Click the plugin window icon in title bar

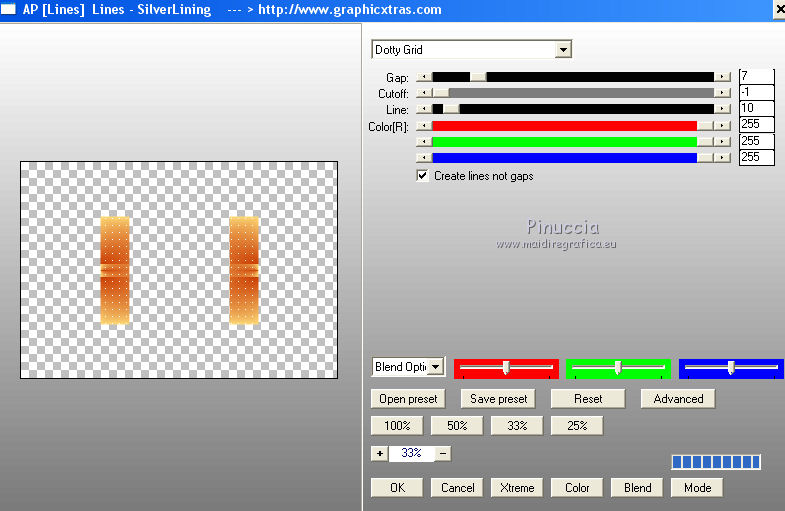[x=8, y=9]
